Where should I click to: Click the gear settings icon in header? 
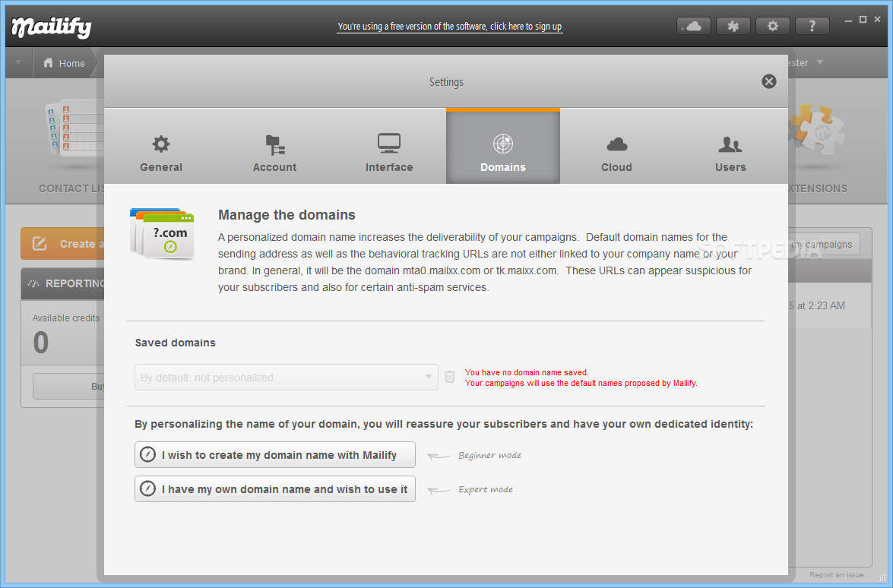pos(773,26)
